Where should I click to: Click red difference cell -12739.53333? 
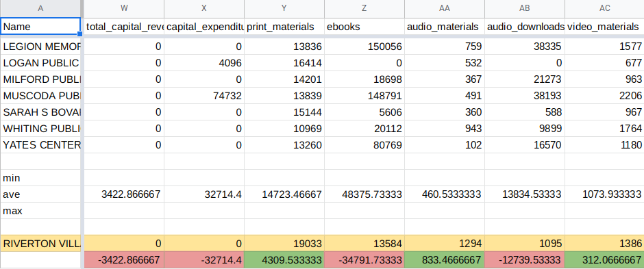(x=525, y=260)
